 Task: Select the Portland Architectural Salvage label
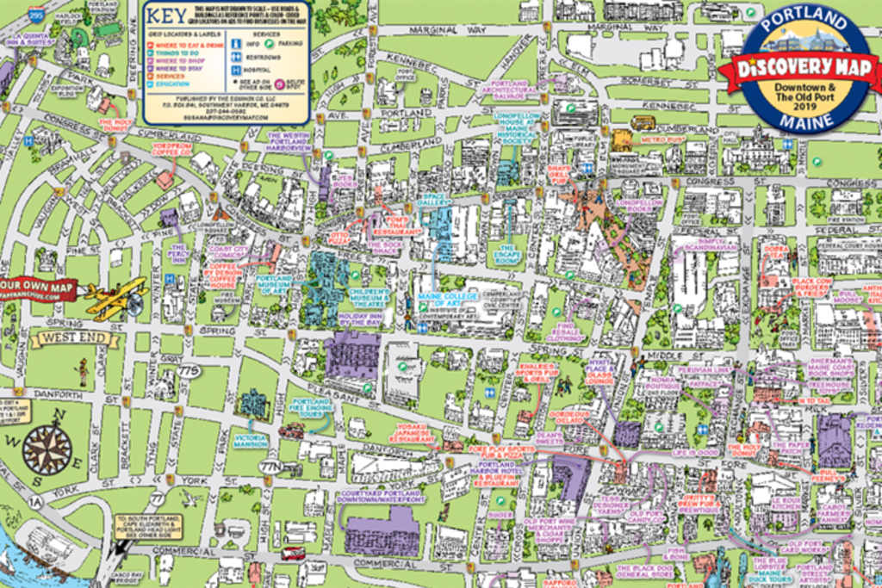510,90
